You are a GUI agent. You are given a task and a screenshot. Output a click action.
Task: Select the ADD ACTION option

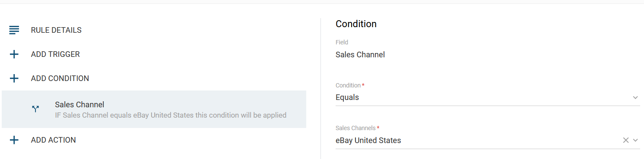[x=54, y=140]
